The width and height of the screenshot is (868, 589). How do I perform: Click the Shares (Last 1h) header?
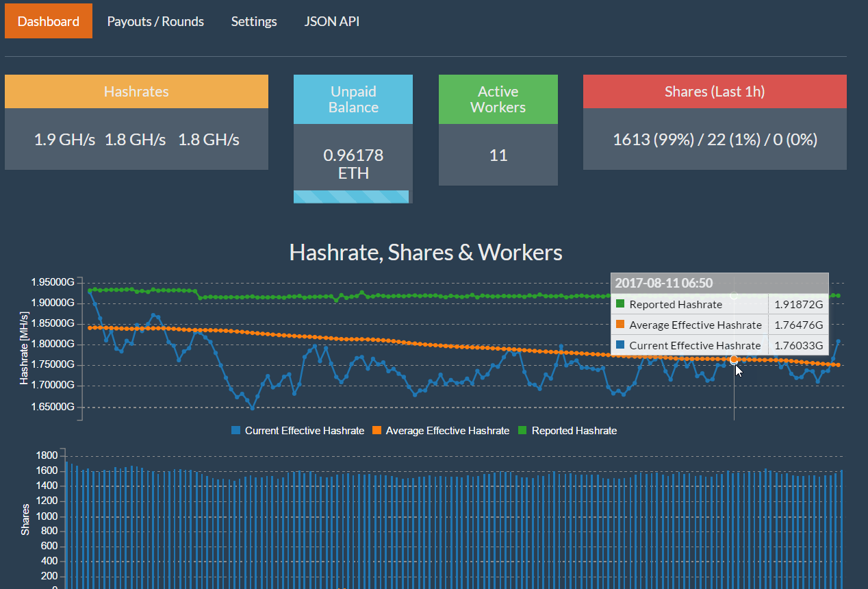click(715, 92)
